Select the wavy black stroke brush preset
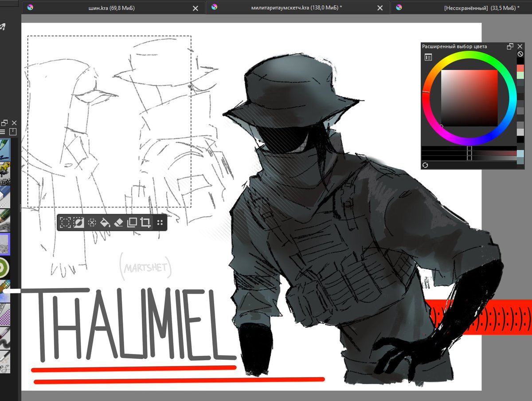This screenshot has height=401, width=532. point(5,338)
